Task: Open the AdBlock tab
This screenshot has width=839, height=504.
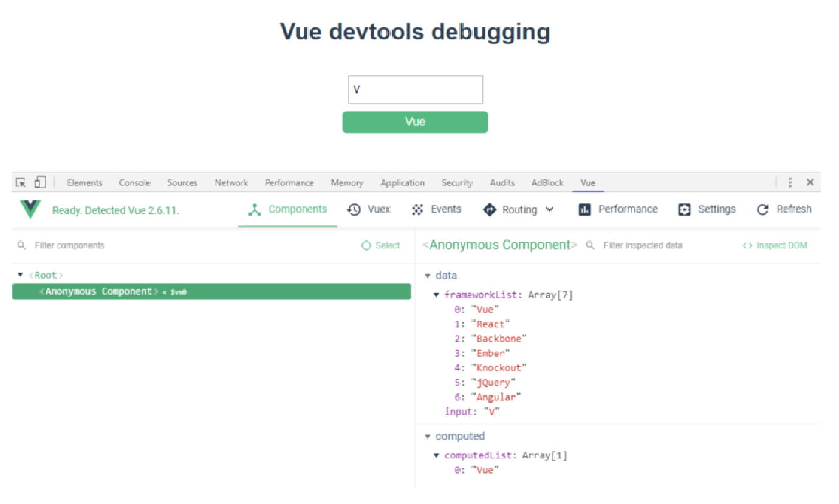Action: point(547,182)
